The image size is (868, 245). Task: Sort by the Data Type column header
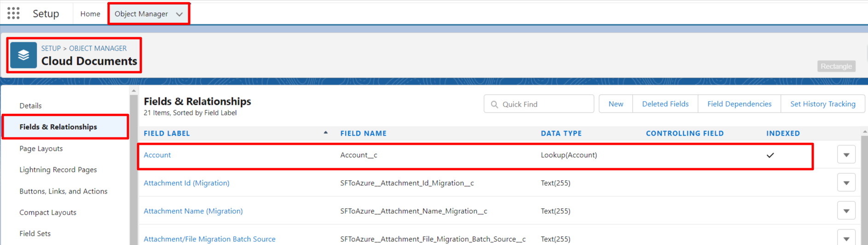coord(561,133)
